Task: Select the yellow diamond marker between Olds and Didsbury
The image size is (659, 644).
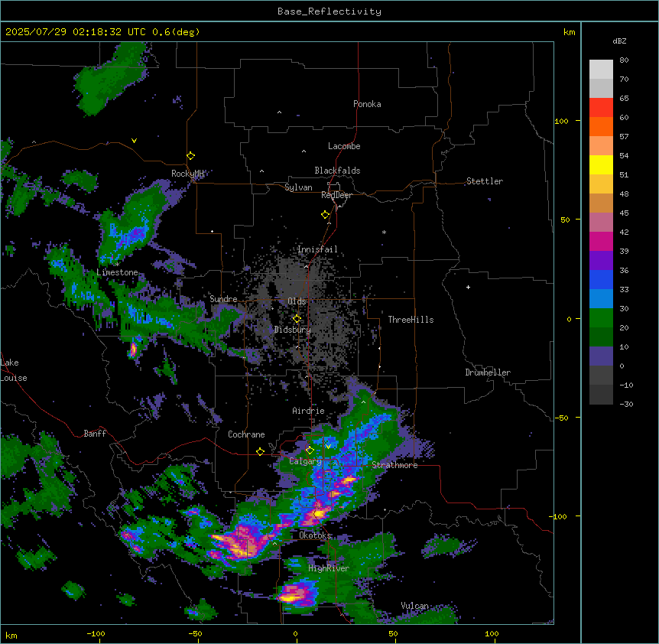Action: pyautogui.click(x=297, y=319)
